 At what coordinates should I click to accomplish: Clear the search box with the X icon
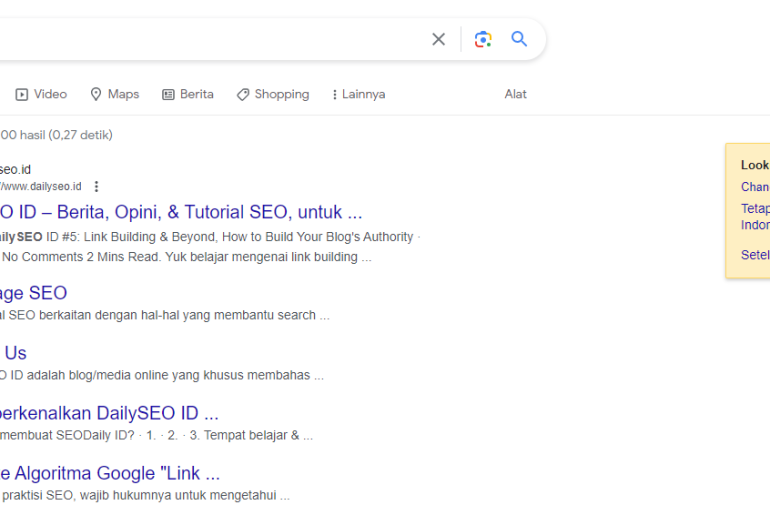pos(439,39)
